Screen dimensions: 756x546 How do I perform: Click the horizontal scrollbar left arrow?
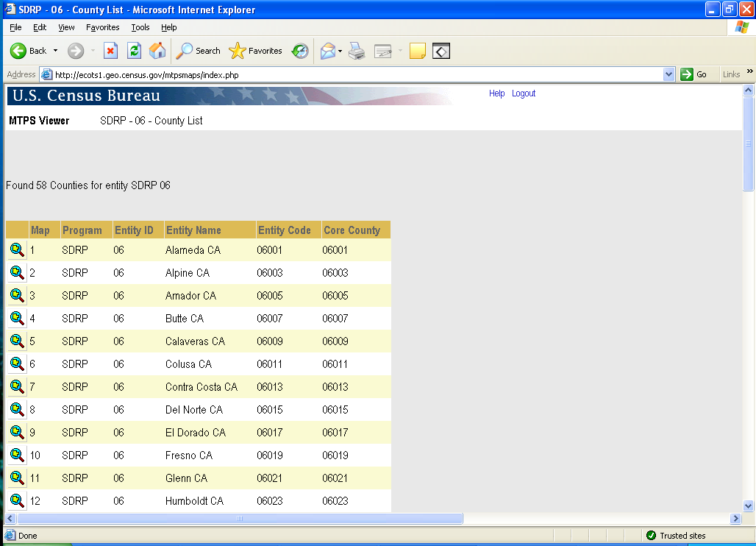click(10, 519)
